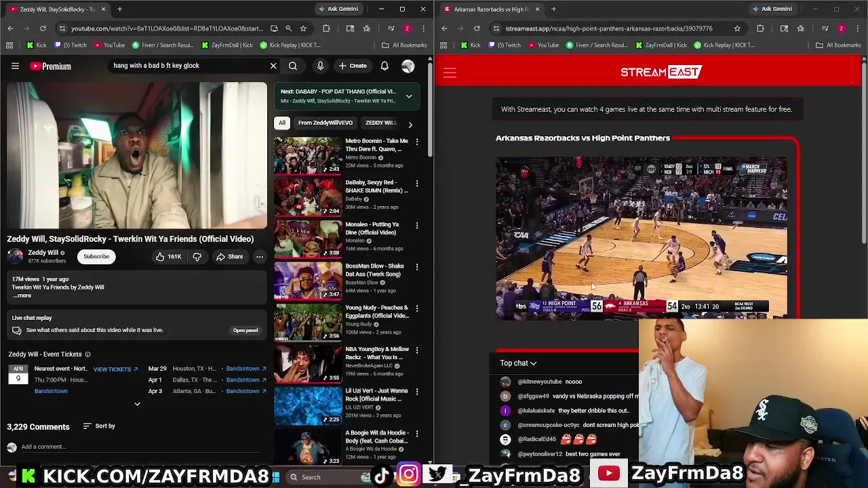Image resolution: width=868 pixels, height=488 pixels.
Task: Show more filter chips with the arrow
Action: [x=410, y=124]
